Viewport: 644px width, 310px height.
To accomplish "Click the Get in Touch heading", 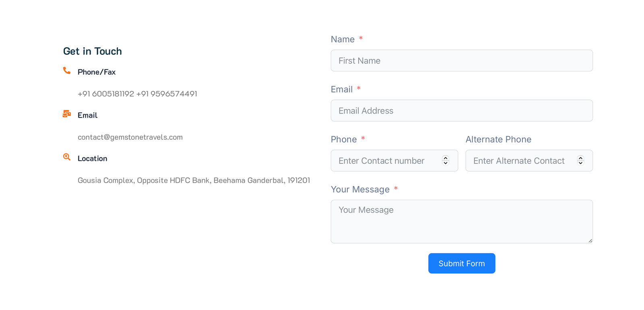I will (x=93, y=51).
